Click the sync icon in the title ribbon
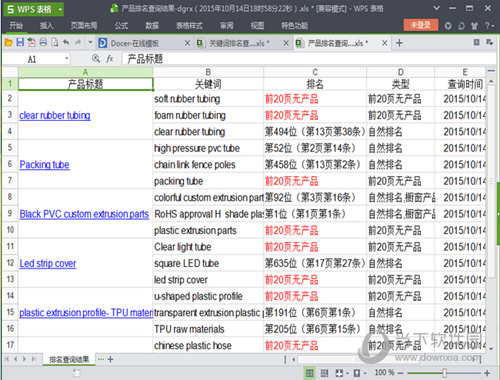Viewport: 500px width, 380px height. point(461,26)
